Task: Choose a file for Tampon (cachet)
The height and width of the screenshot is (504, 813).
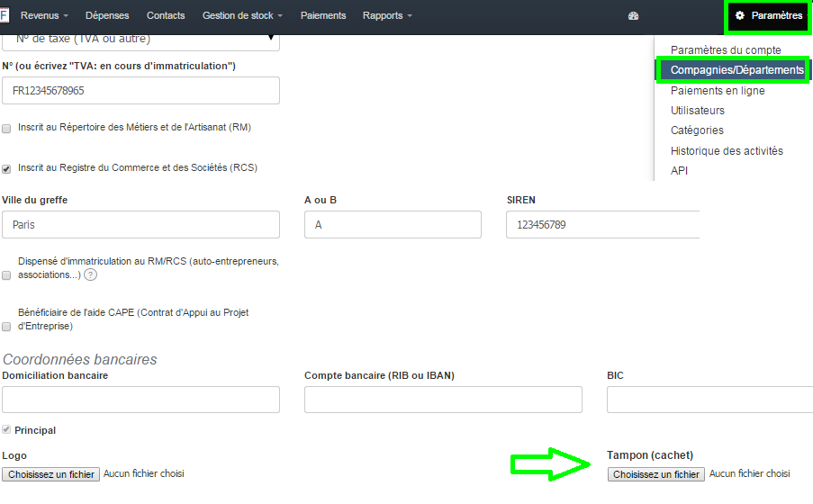Action: pos(656,474)
